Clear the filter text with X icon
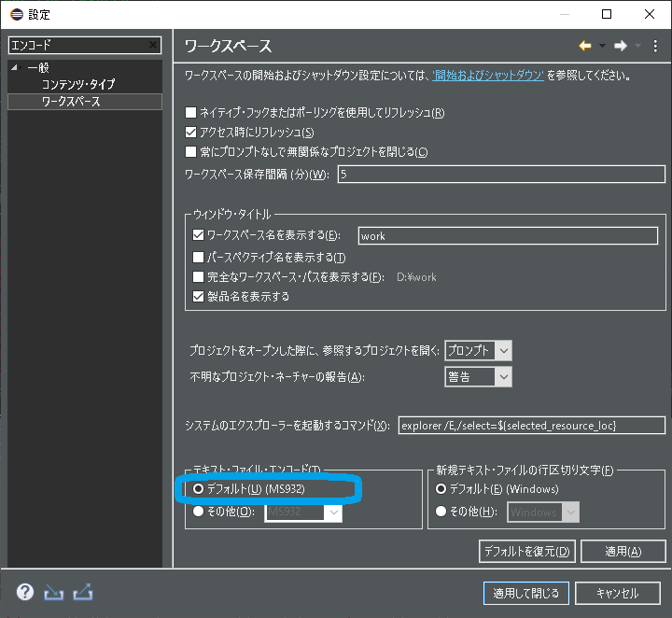Viewport: 672px width, 618px height. (x=153, y=45)
